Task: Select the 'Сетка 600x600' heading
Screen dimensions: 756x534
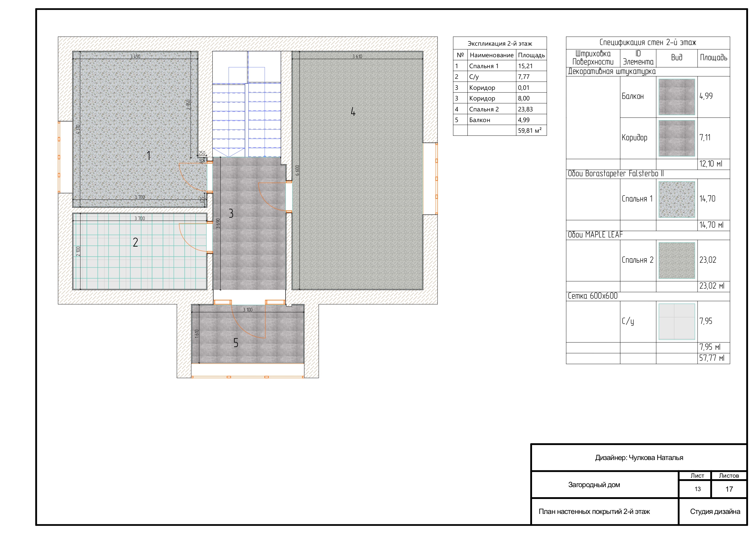Action: pos(592,296)
